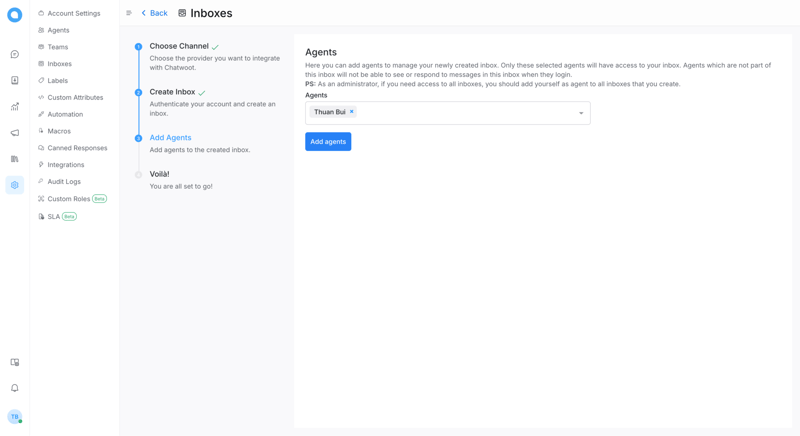The image size is (800, 436).
Task: Select Canned Responses in the settings menu
Action: click(x=77, y=148)
